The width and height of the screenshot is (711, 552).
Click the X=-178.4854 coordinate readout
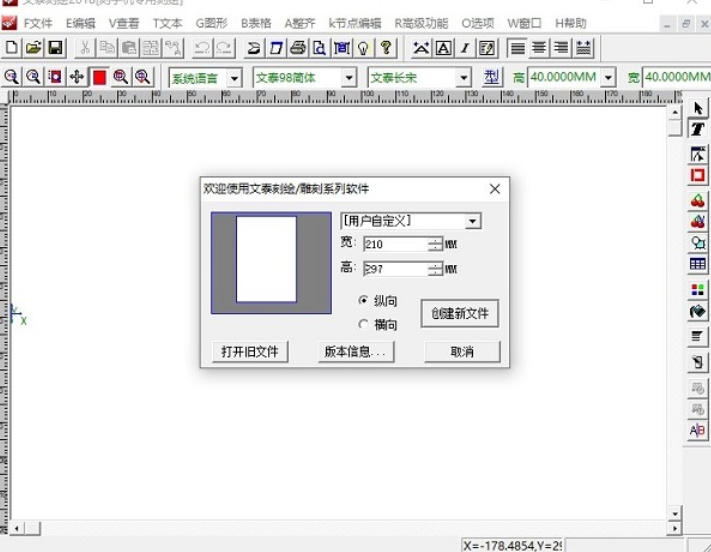coord(512,545)
